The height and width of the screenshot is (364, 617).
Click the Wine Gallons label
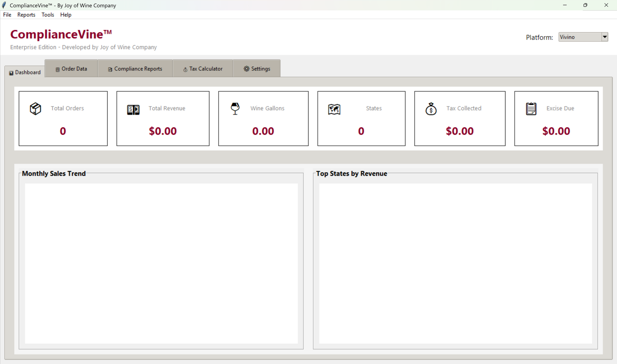[x=267, y=108]
